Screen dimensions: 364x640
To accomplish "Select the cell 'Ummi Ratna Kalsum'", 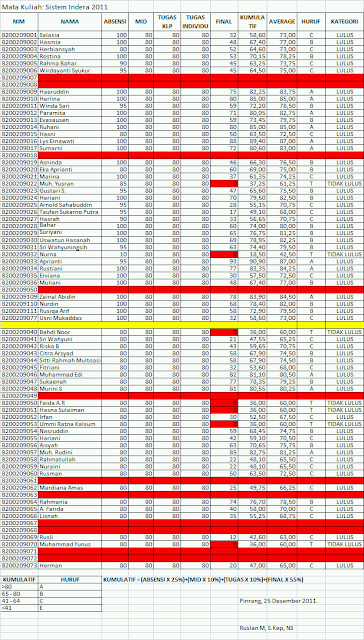I will pyautogui.click(x=70, y=424).
